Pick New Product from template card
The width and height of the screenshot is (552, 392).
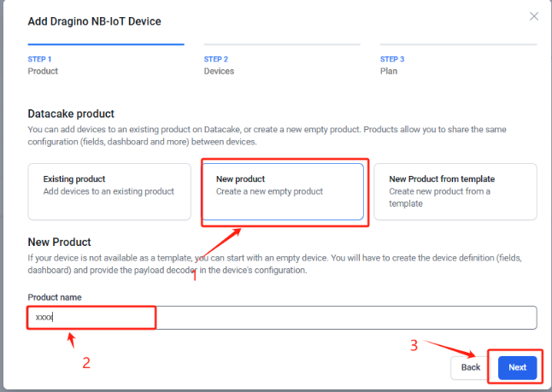pos(455,191)
